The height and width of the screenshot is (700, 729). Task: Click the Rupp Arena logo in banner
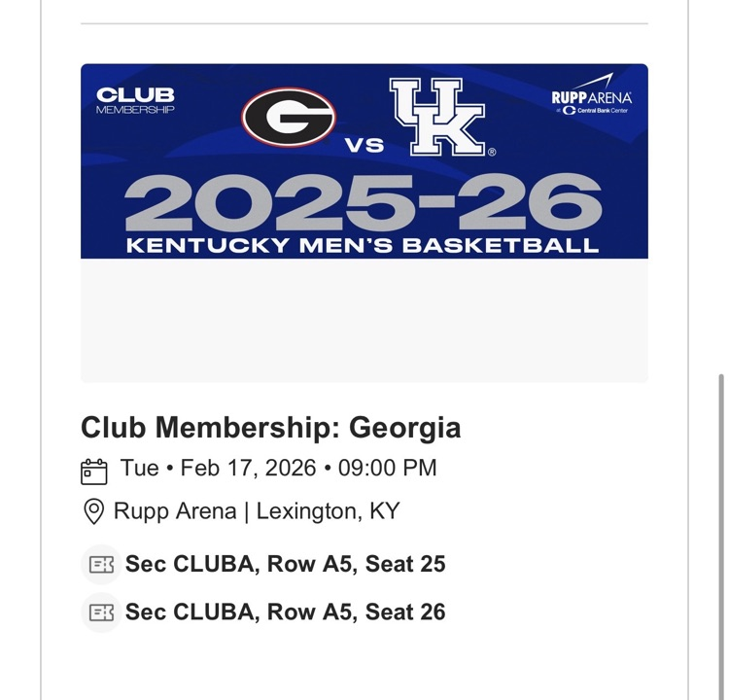click(x=591, y=98)
